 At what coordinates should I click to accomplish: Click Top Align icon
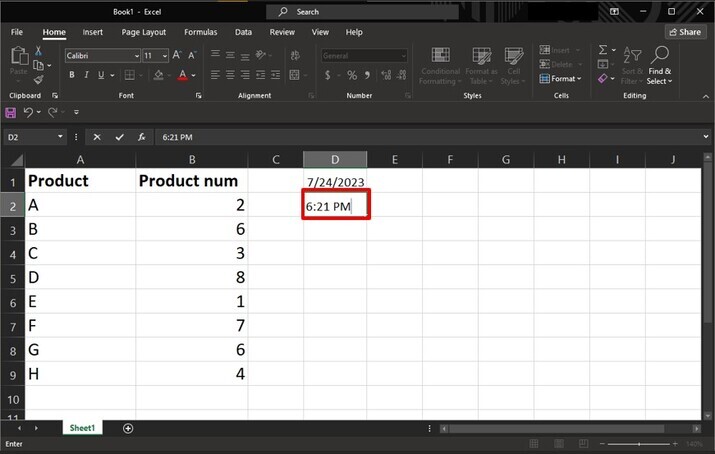tap(215, 55)
